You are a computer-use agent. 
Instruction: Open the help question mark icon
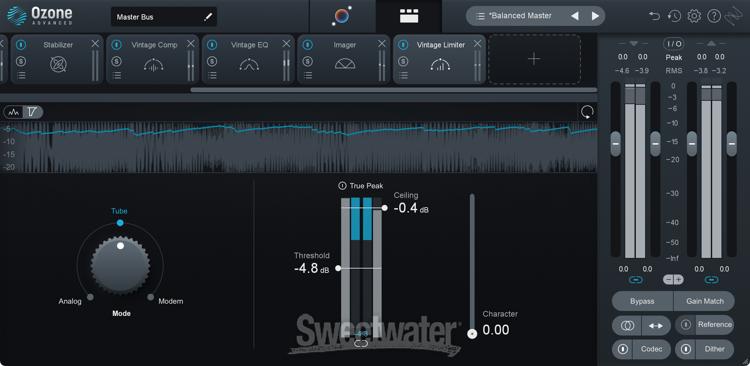point(714,16)
